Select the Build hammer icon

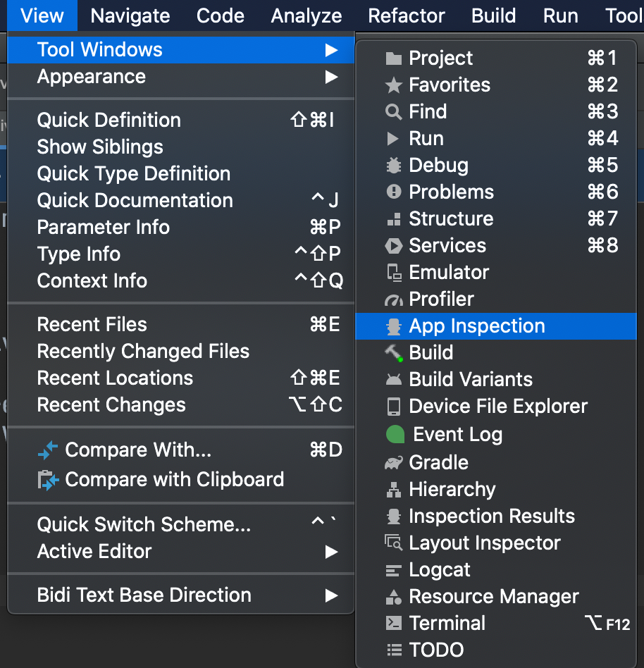click(394, 353)
